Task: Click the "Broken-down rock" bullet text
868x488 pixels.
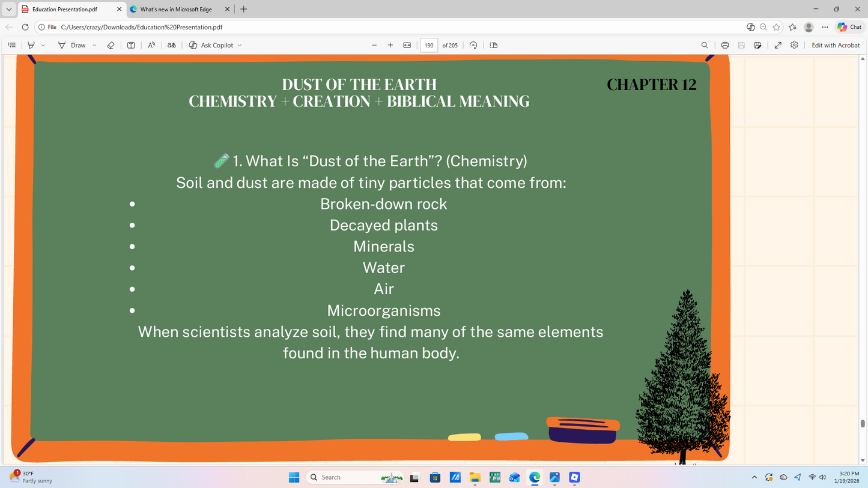Action: point(383,204)
